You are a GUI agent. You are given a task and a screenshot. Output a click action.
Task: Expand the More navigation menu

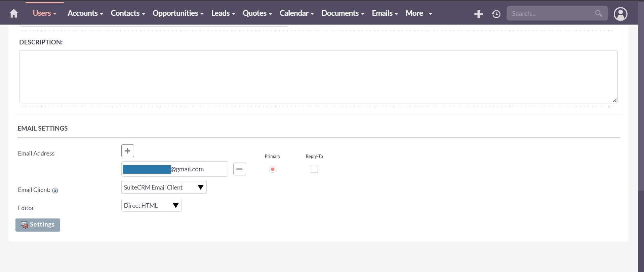(x=418, y=13)
